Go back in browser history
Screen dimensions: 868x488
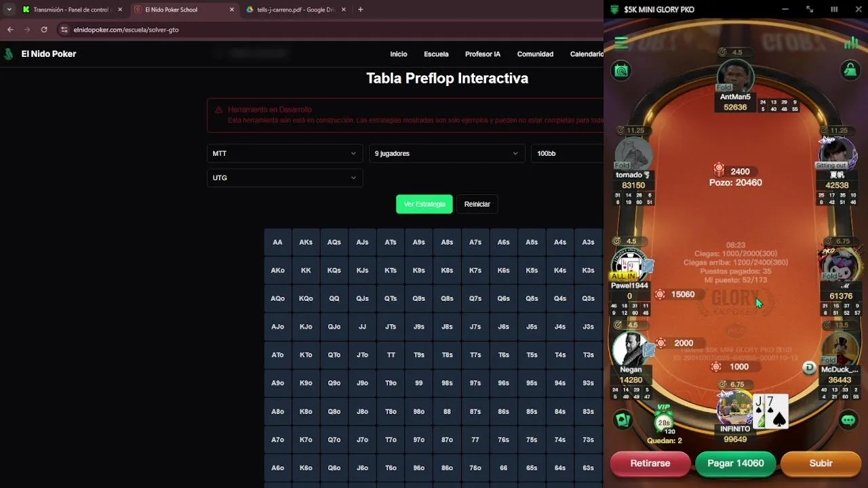10,30
